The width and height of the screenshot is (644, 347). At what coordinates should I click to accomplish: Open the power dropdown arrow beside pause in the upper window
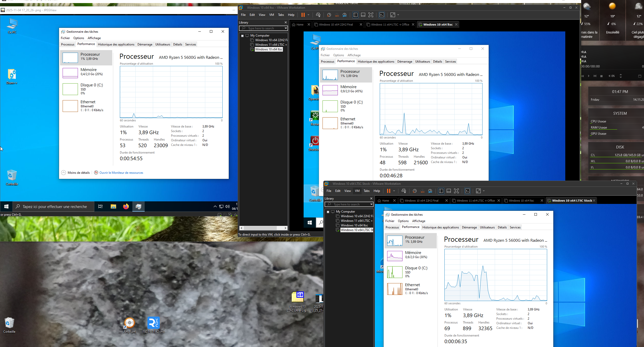(308, 15)
